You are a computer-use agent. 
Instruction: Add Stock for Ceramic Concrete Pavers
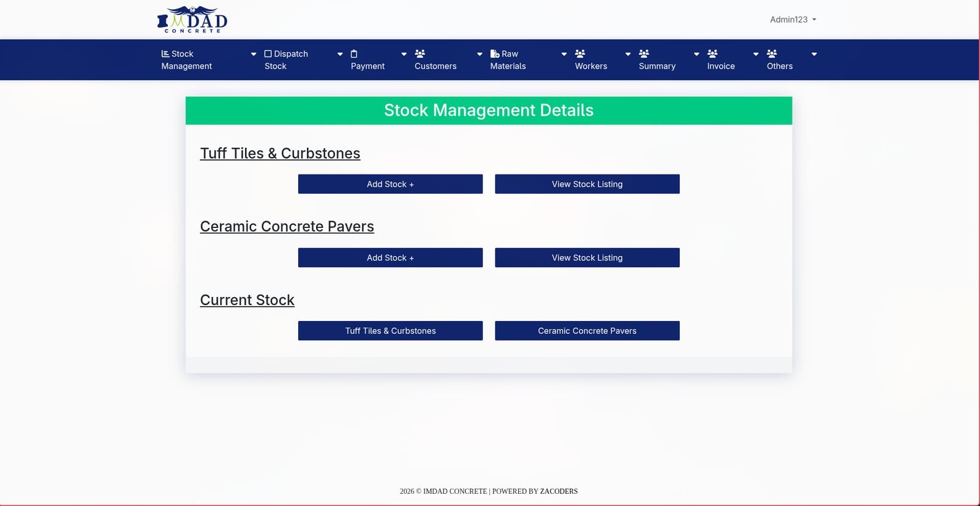[x=390, y=258]
